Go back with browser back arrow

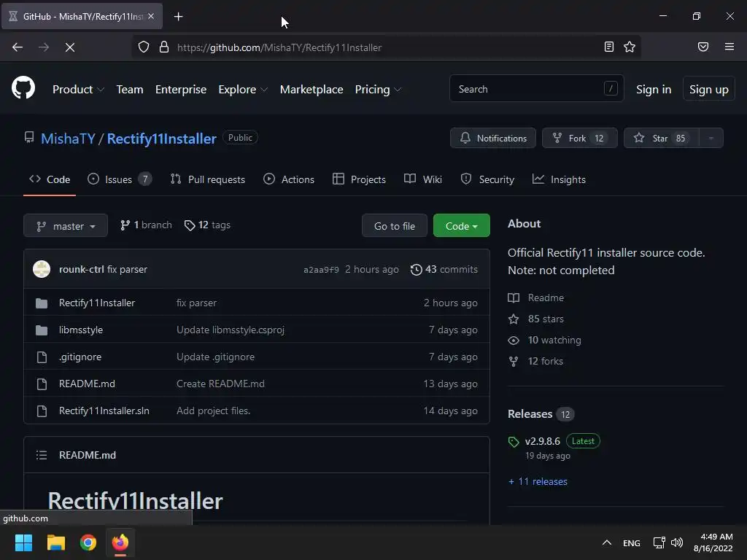point(18,47)
